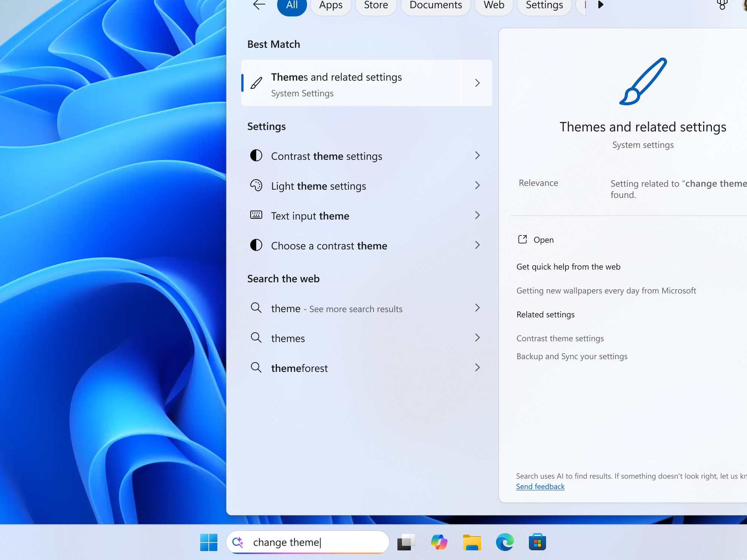
Task: Open Microsoft Edge from the taskbar
Action: [x=505, y=542]
